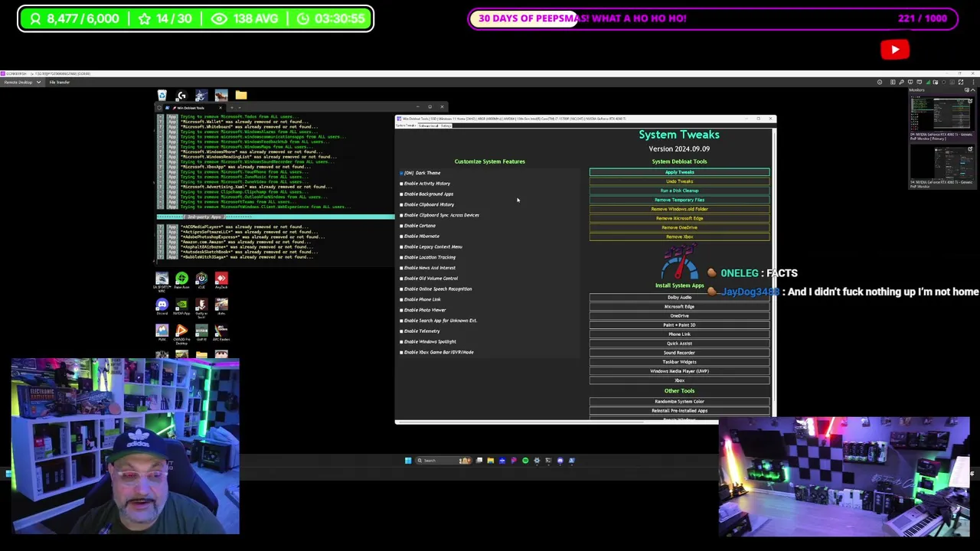
Task: Enable Windows Spotlight checkbox
Action: (401, 342)
